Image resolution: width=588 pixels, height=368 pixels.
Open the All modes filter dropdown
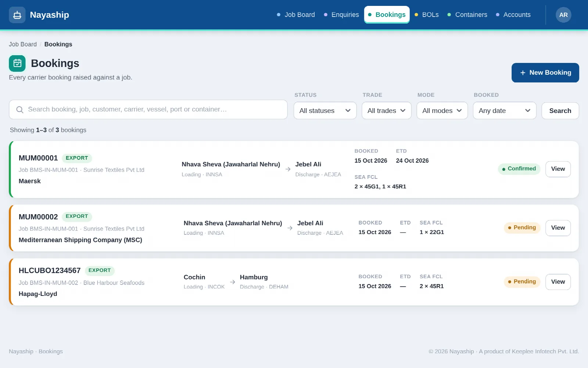442,111
